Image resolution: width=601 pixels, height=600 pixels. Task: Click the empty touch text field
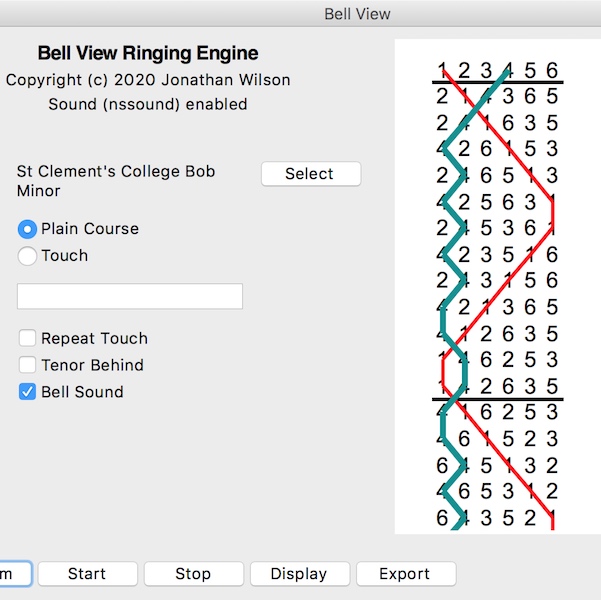[130, 296]
